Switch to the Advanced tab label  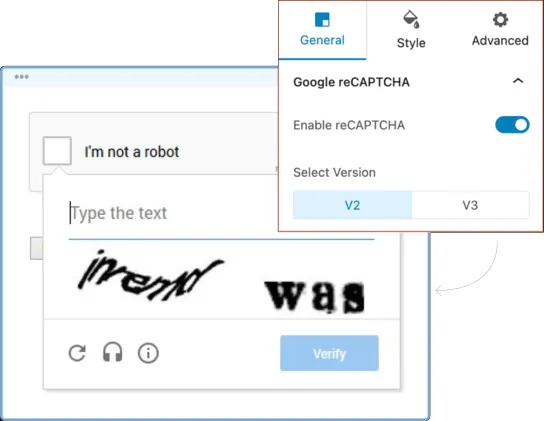(500, 41)
